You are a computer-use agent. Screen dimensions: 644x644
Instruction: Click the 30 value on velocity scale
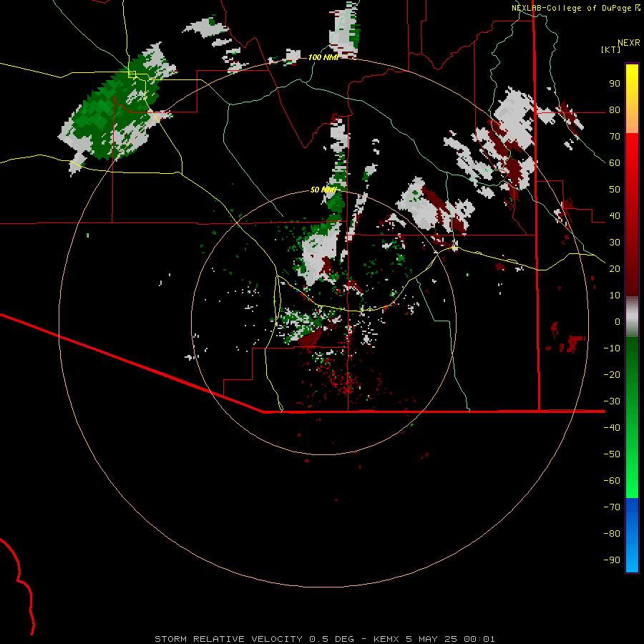pyautogui.click(x=615, y=243)
